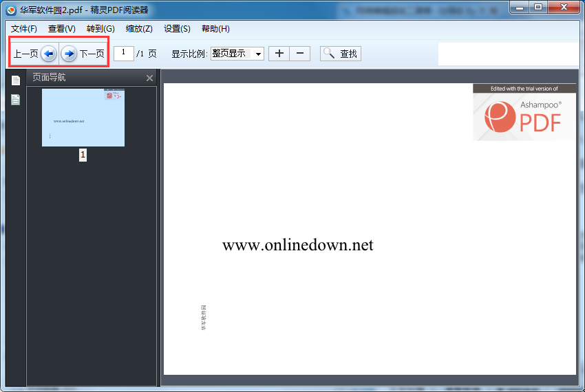Screen dimensions: 585x392
Task: Click the www.onlinedown.net text in document
Action: (x=298, y=245)
